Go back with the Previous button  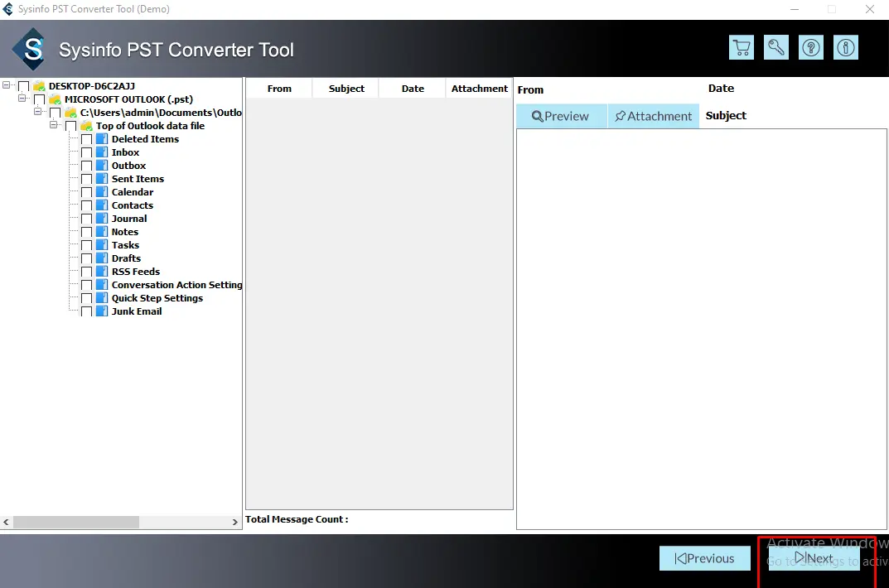click(705, 558)
